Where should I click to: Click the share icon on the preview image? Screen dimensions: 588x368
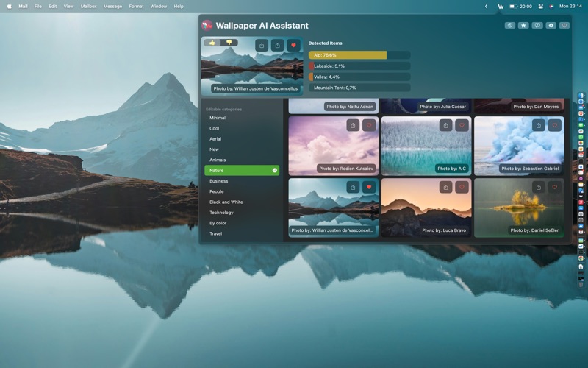coord(277,46)
